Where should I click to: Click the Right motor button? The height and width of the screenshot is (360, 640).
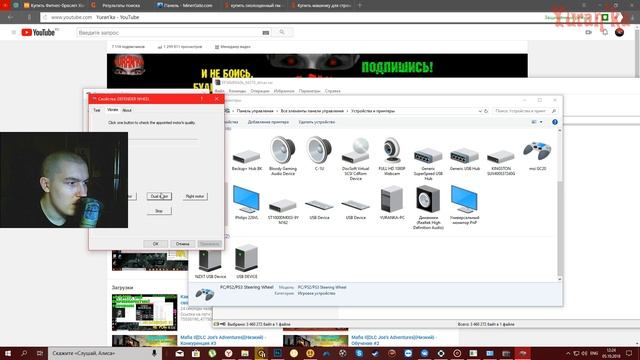point(195,196)
